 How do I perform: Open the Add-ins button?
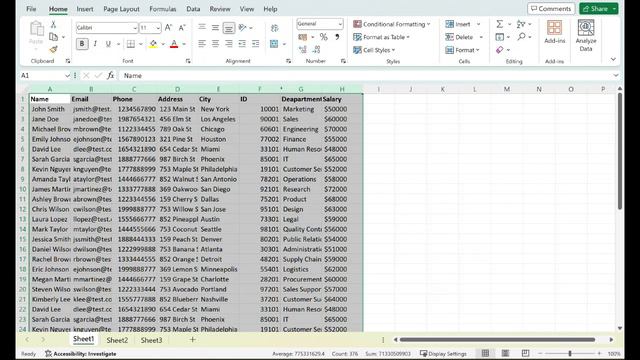pyautogui.click(x=554, y=32)
